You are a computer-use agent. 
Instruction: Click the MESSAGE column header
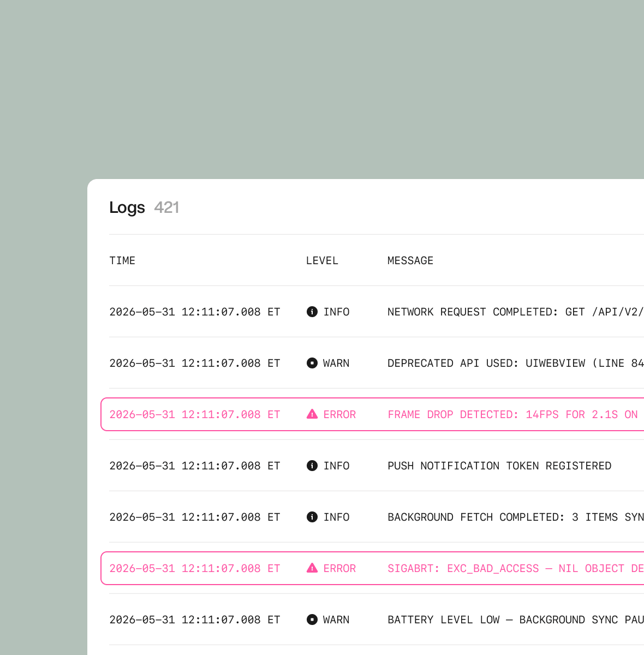(410, 260)
